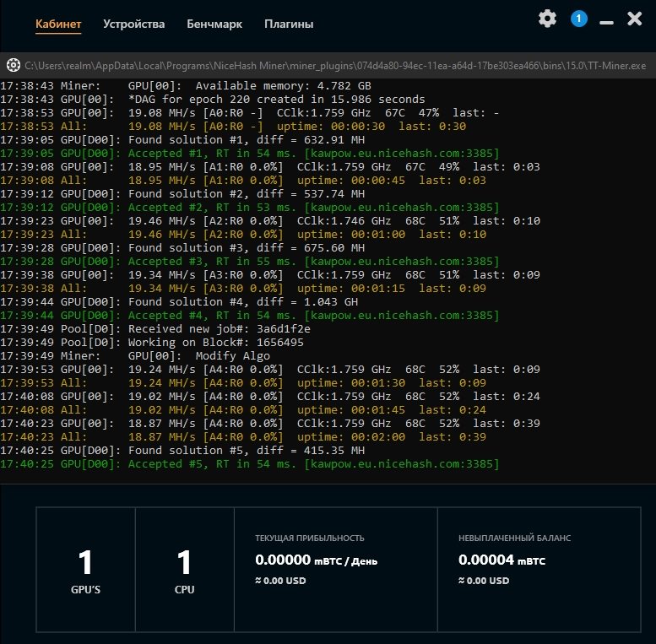Open the Устройства tab
Image resolution: width=656 pixels, height=644 pixels.
pos(134,24)
